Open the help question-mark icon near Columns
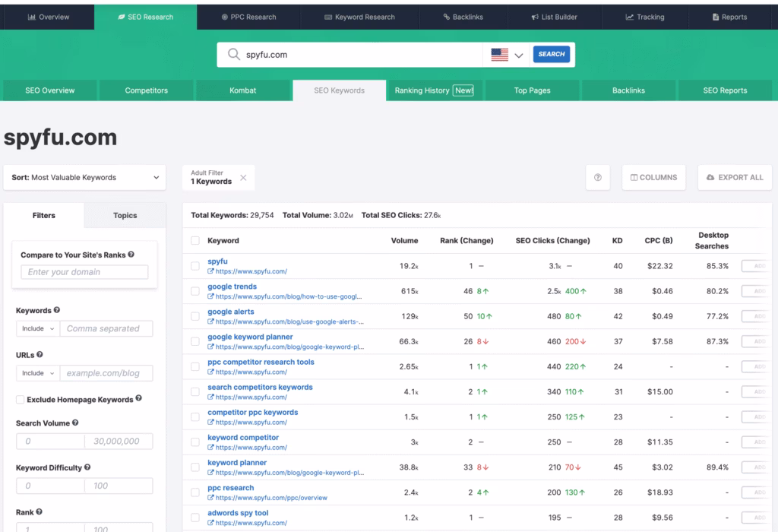 pos(597,177)
